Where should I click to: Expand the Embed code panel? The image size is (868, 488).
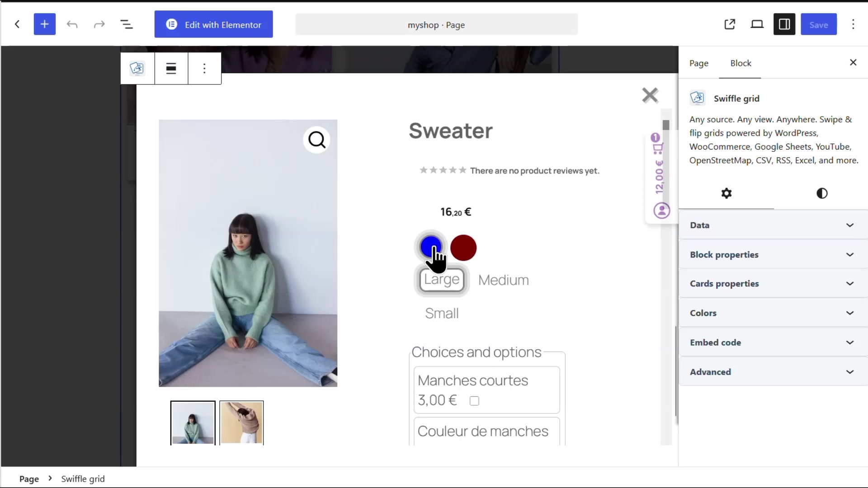coord(773,343)
